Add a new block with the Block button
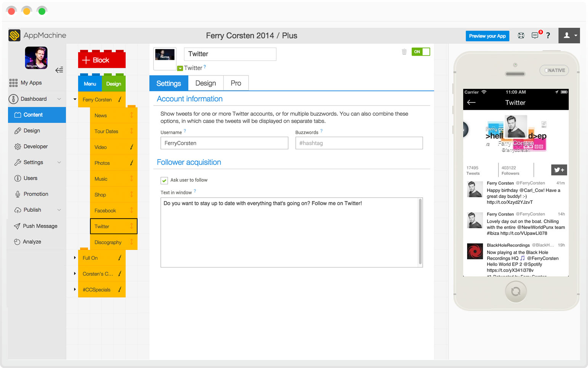588x368 pixels. pos(101,59)
